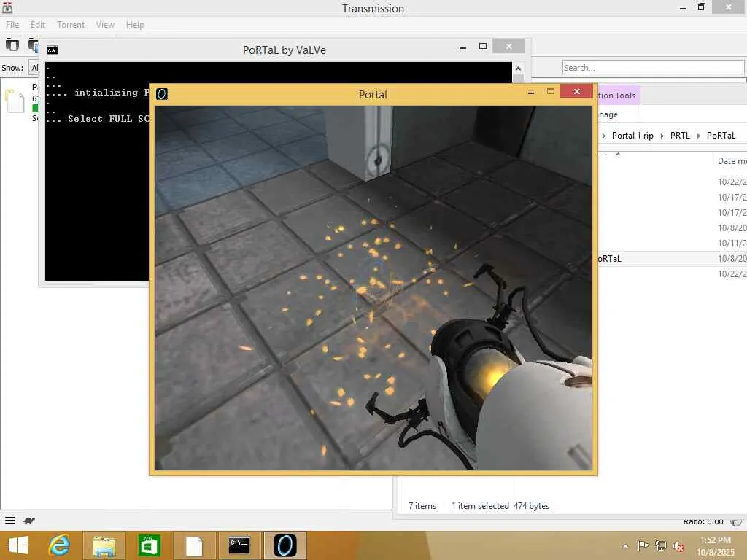
Task: Open the Windows Store taskbar icon
Action: 149,545
